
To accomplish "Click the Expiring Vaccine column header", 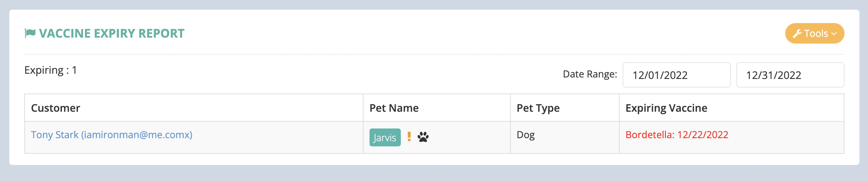I will (666, 108).
